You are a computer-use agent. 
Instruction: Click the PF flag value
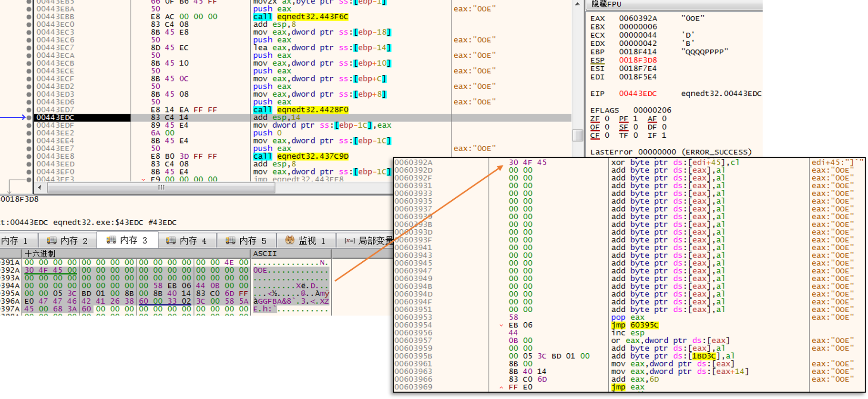coord(635,119)
